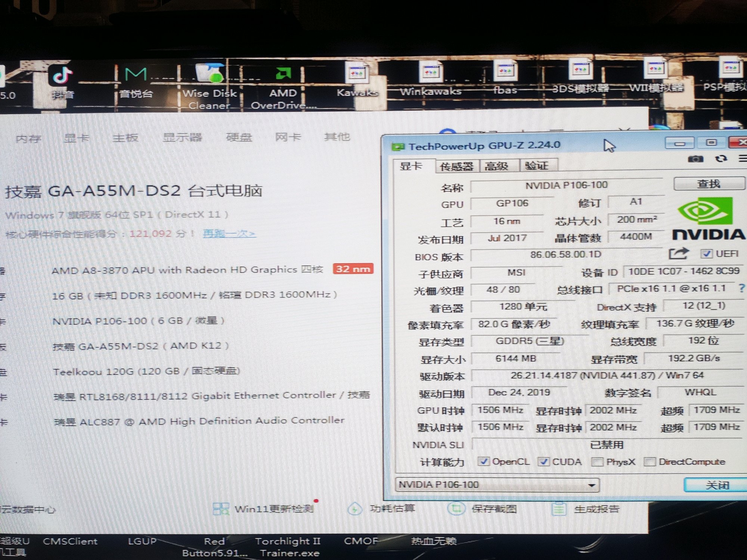Select 其他 tab in hardware info window
Viewport: 747px width, 560px height.
pyautogui.click(x=337, y=137)
